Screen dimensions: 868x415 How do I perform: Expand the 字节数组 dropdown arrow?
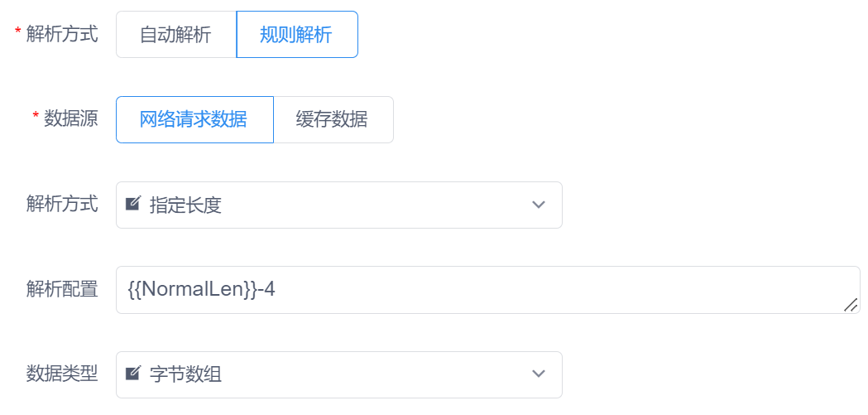pos(539,374)
